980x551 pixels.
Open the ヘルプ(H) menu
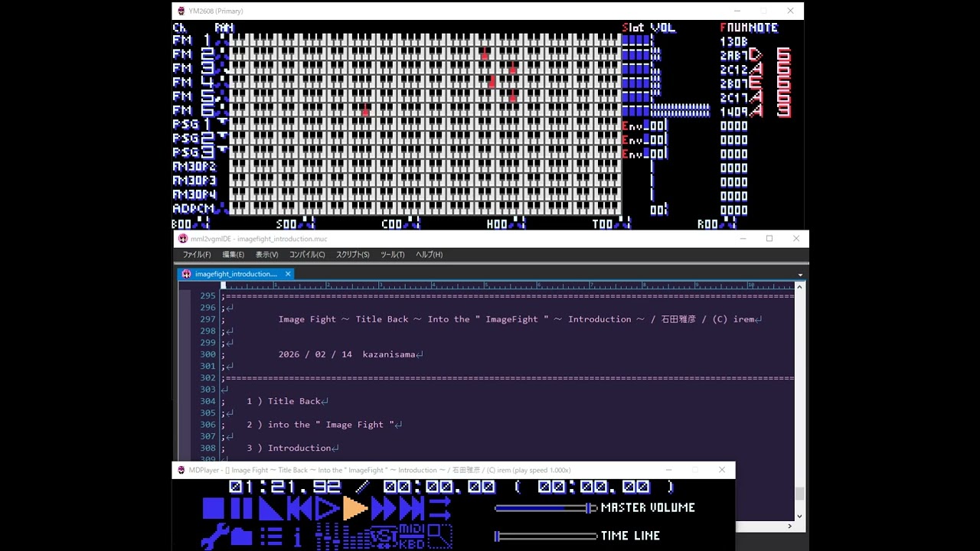pyautogui.click(x=430, y=255)
